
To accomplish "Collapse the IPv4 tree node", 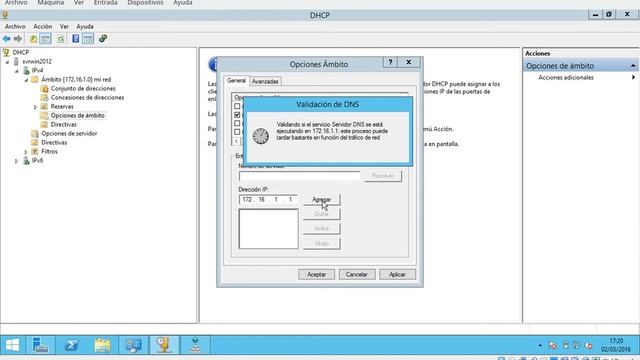I will pyautogui.click(x=17, y=71).
